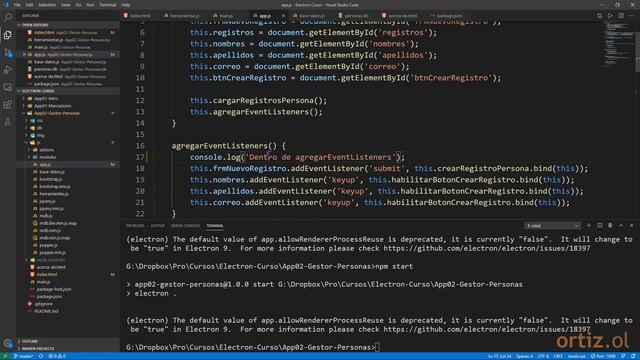Open the Test flask icon in activity bar
Image resolution: width=640 pixels, height=360 pixels.
click(x=7, y=122)
